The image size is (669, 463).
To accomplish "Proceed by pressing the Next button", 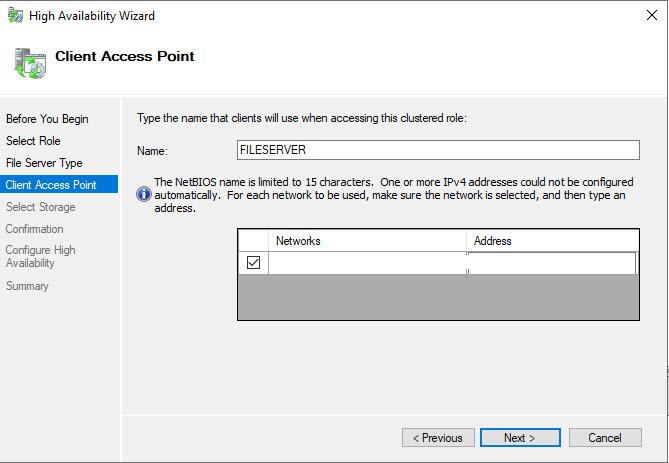I will 520,438.
